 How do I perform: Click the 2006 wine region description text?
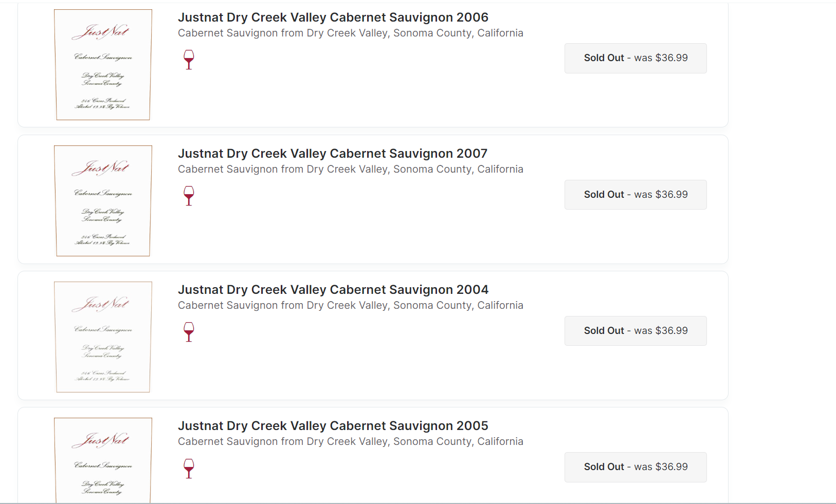(351, 33)
